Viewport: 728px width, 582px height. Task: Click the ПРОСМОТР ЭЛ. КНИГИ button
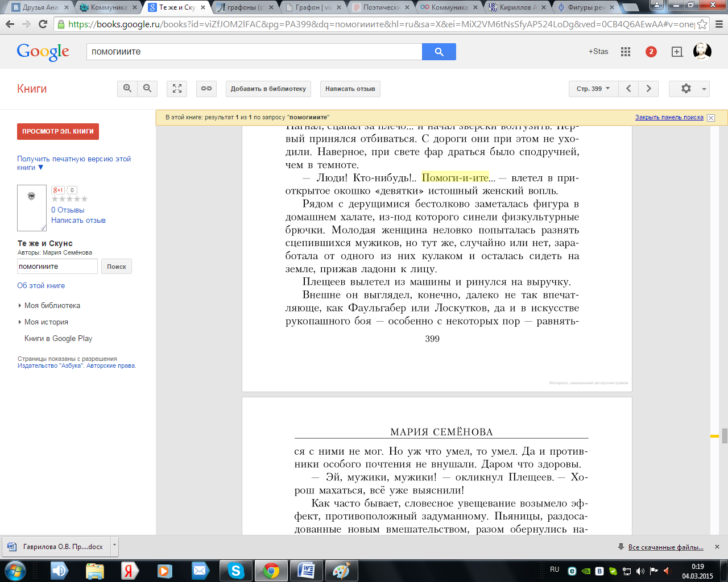pos(58,131)
